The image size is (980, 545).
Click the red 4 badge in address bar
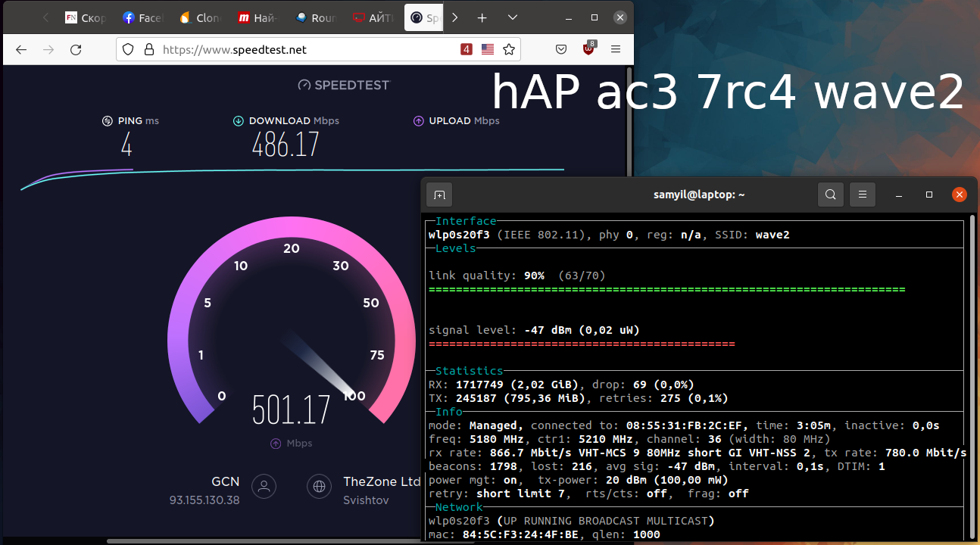(x=467, y=49)
